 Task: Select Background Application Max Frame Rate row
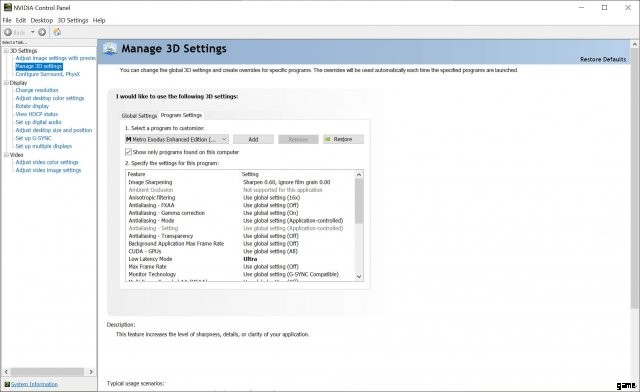240,244
